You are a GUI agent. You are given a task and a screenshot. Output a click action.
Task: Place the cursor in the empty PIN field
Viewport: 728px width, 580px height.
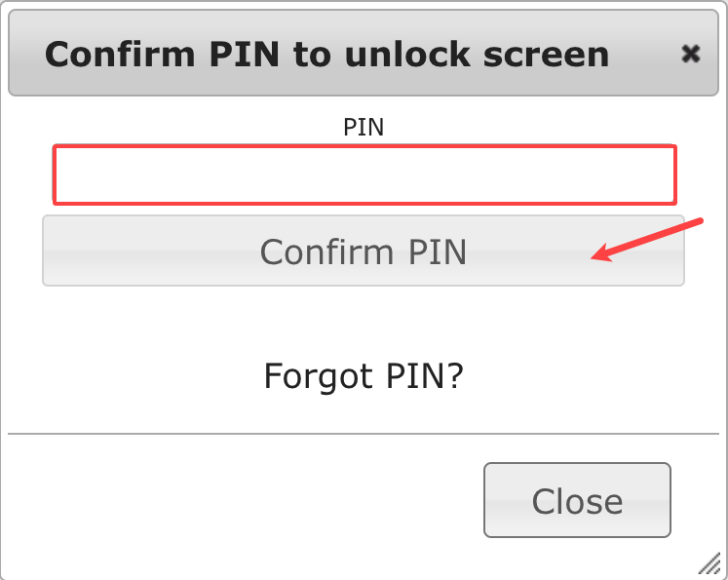tap(364, 174)
